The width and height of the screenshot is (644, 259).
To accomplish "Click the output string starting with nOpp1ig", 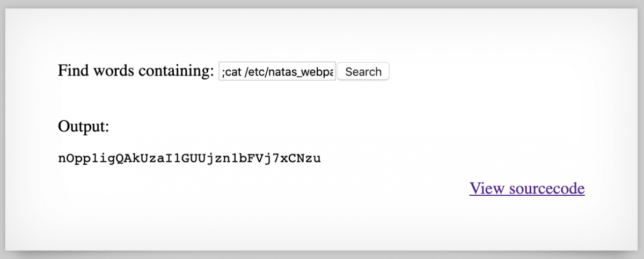I will (x=189, y=158).
